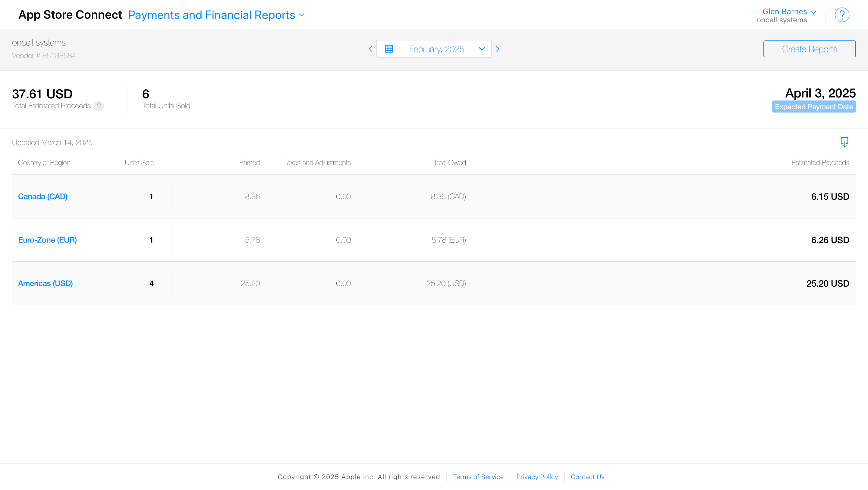The width and height of the screenshot is (868, 490).
Task: Click the Contact Us link
Action: pos(587,477)
